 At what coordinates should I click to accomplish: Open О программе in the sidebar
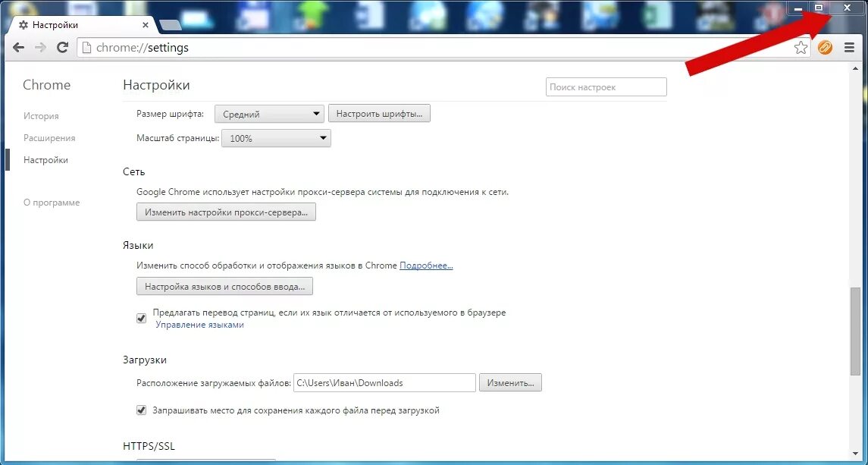pyautogui.click(x=52, y=203)
